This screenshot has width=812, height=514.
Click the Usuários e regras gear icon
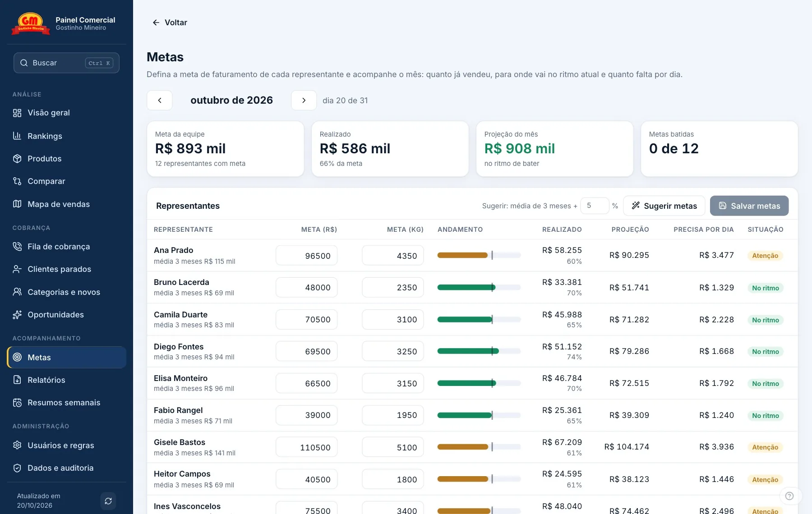coord(17,445)
